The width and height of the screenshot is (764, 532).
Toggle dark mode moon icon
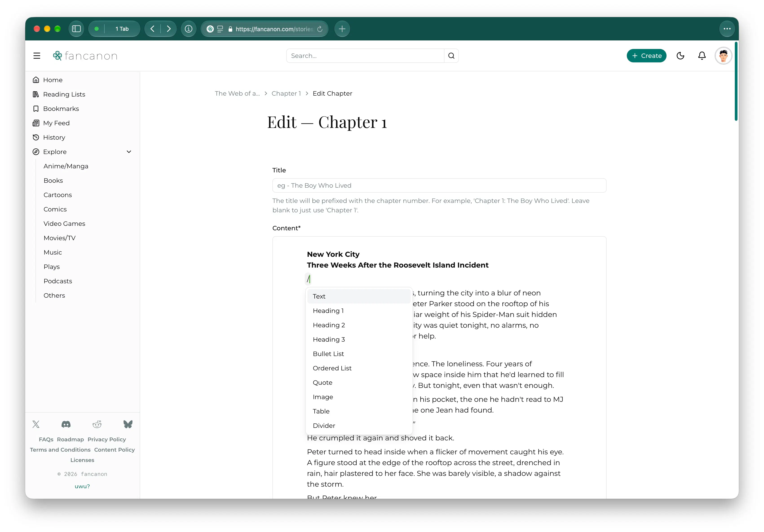tap(680, 56)
